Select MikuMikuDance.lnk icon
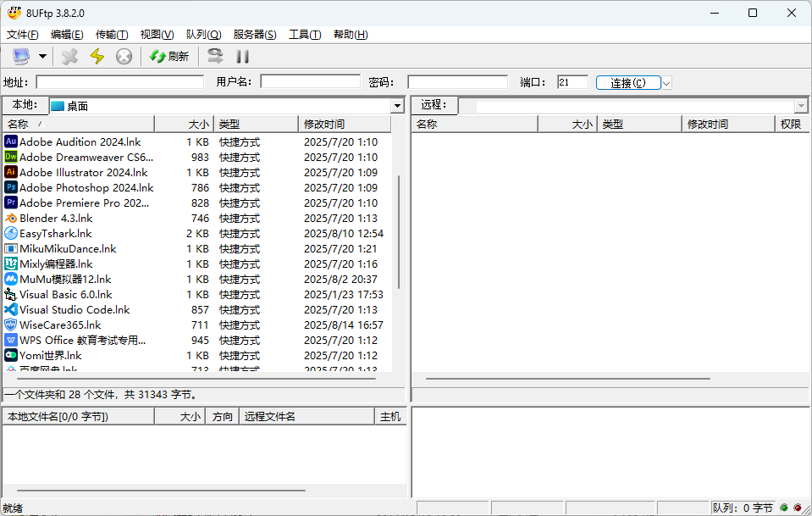The height and width of the screenshot is (516, 812). pos(11,248)
